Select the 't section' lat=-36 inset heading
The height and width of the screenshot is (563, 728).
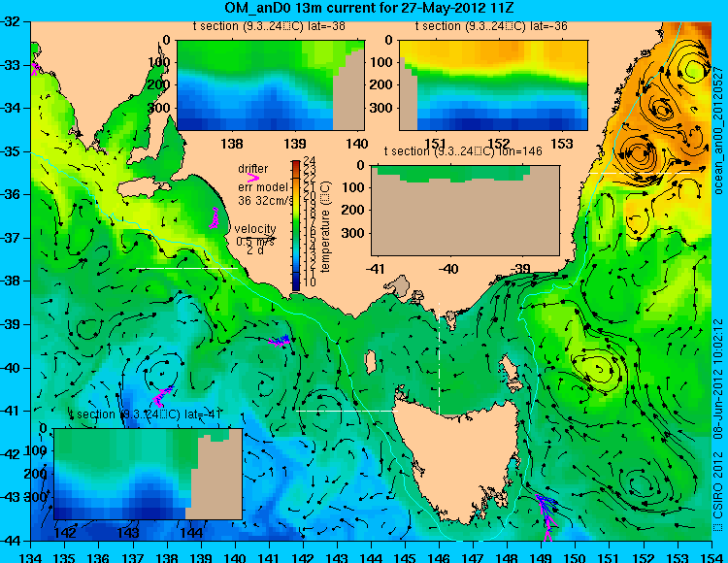pyautogui.click(x=491, y=26)
